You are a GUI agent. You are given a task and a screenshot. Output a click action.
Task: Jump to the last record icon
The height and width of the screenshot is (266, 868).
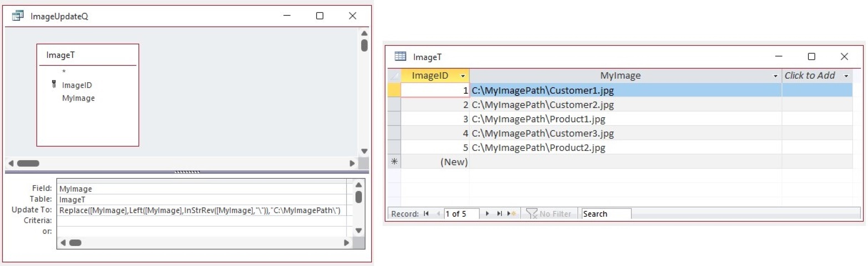pos(499,214)
